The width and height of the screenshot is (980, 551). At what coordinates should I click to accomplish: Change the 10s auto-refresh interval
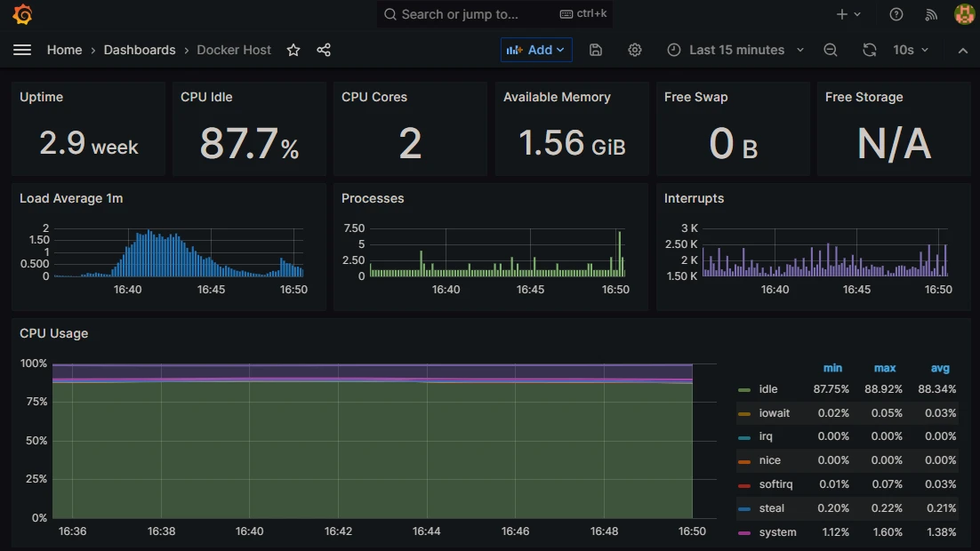910,50
